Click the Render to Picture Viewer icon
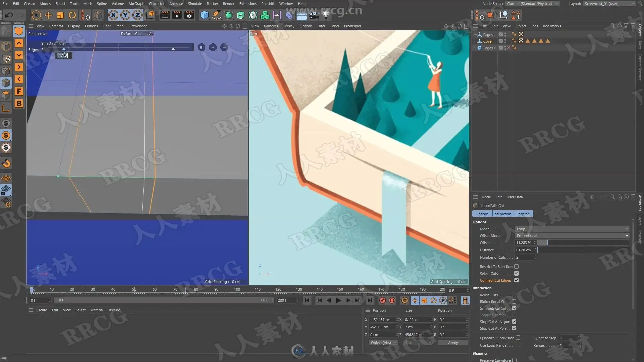This screenshot has width=644, height=362. click(177, 15)
